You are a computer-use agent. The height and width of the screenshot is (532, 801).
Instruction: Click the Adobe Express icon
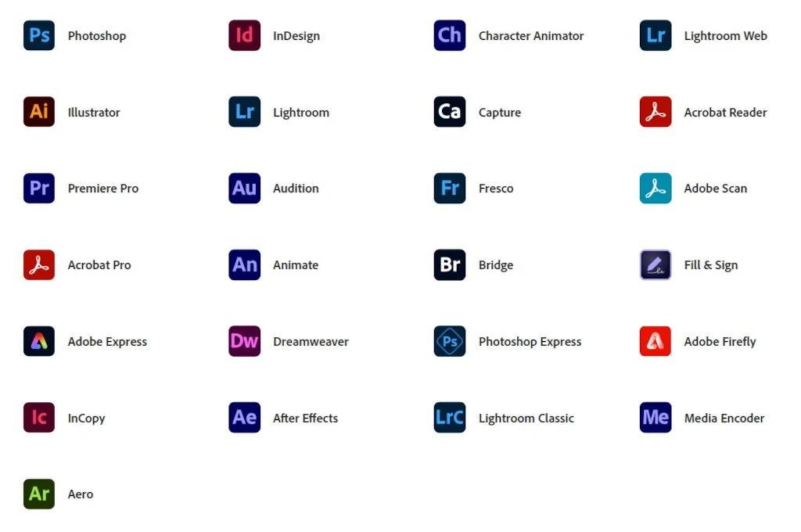[38, 341]
